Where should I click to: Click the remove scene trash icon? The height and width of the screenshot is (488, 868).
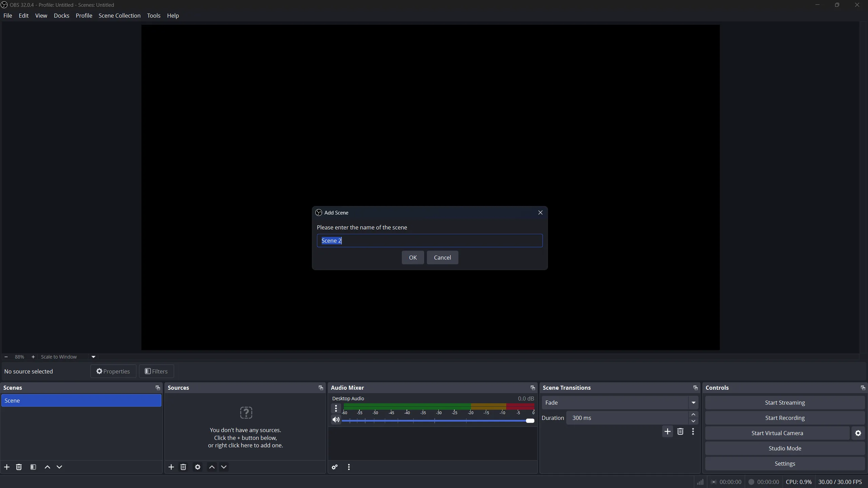point(19,467)
